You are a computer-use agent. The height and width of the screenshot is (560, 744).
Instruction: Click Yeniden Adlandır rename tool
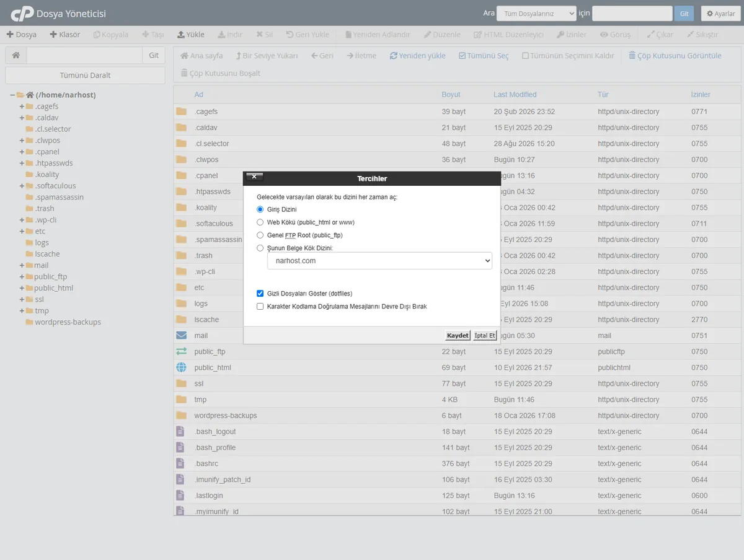pos(378,35)
